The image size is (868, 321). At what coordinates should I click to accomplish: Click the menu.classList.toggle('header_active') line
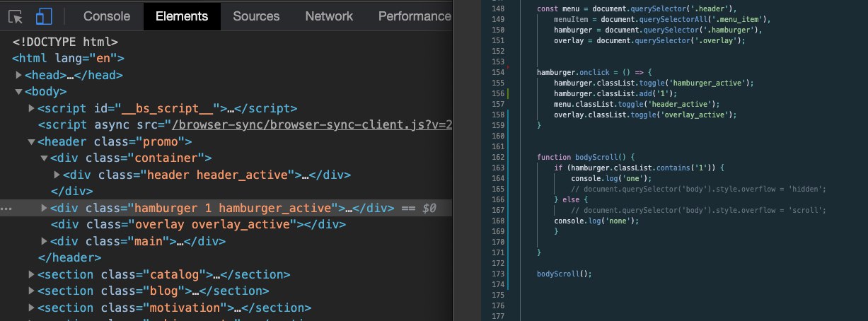tap(637, 104)
